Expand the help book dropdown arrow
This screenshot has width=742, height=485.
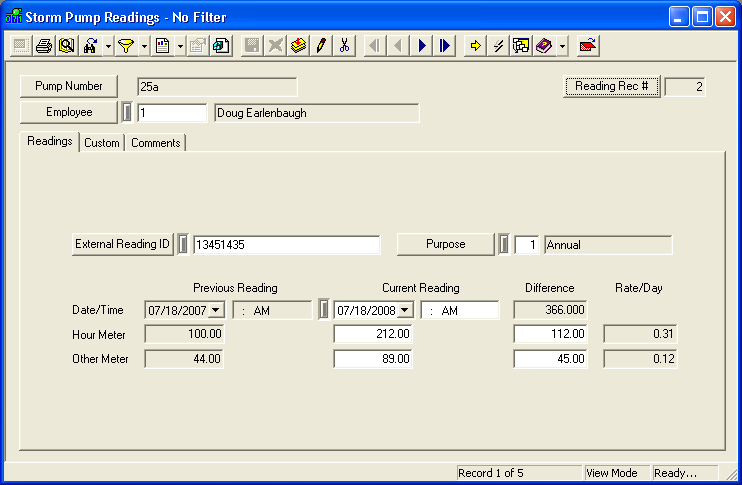(x=562, y=46)
